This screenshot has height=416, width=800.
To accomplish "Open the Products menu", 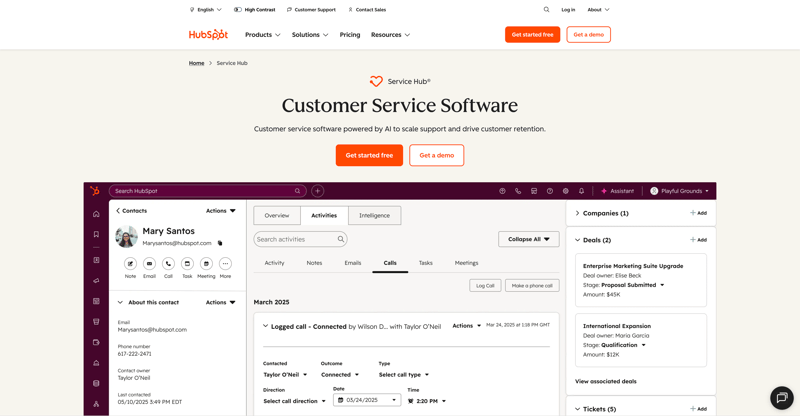I will (x=263, y=35).
